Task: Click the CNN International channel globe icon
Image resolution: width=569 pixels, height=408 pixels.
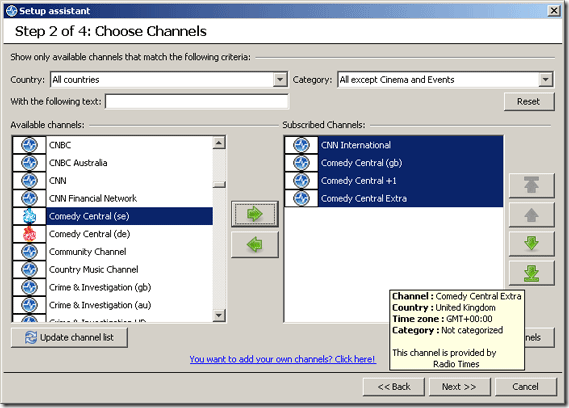Action: (301, 145)
